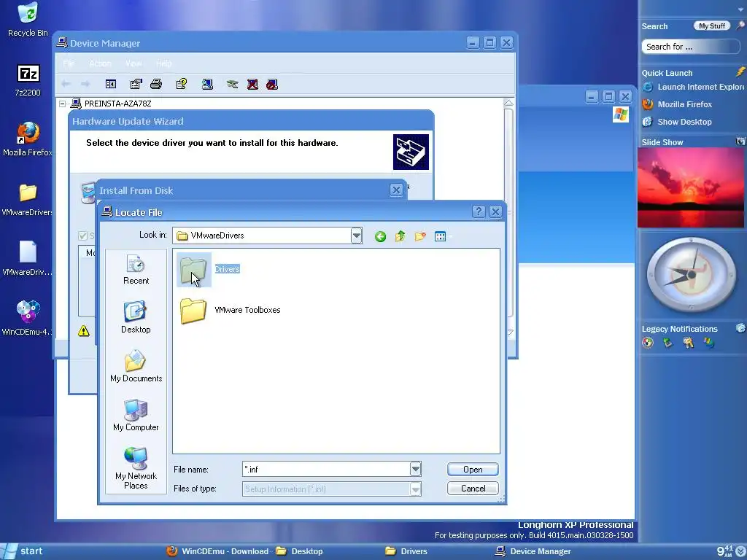
Task: Click the Properties toolbar icon in Device Manager
Action: click(x=136, y=85)
